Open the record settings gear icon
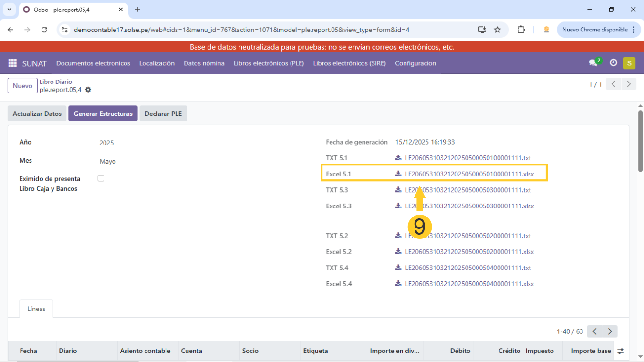The height and width of the screenshot is (362, 644). pyautogui.click(x=88, y=90)
